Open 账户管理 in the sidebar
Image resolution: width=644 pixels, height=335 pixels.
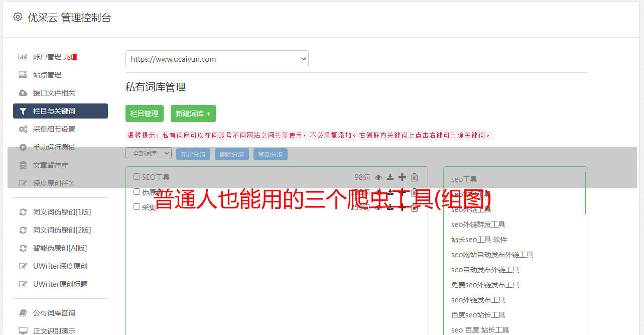click(47, 57)
